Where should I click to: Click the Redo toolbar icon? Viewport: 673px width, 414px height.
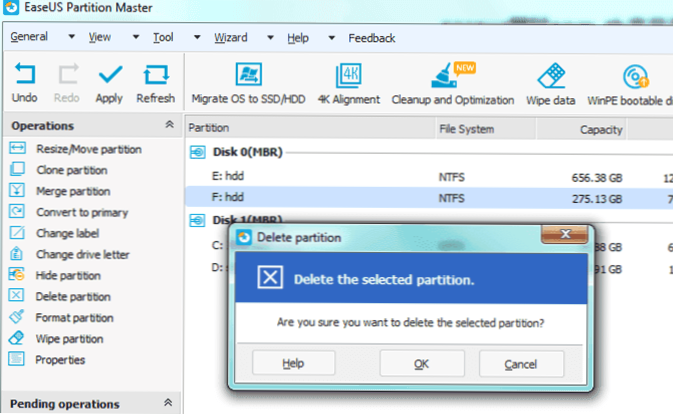coord(67,73)
